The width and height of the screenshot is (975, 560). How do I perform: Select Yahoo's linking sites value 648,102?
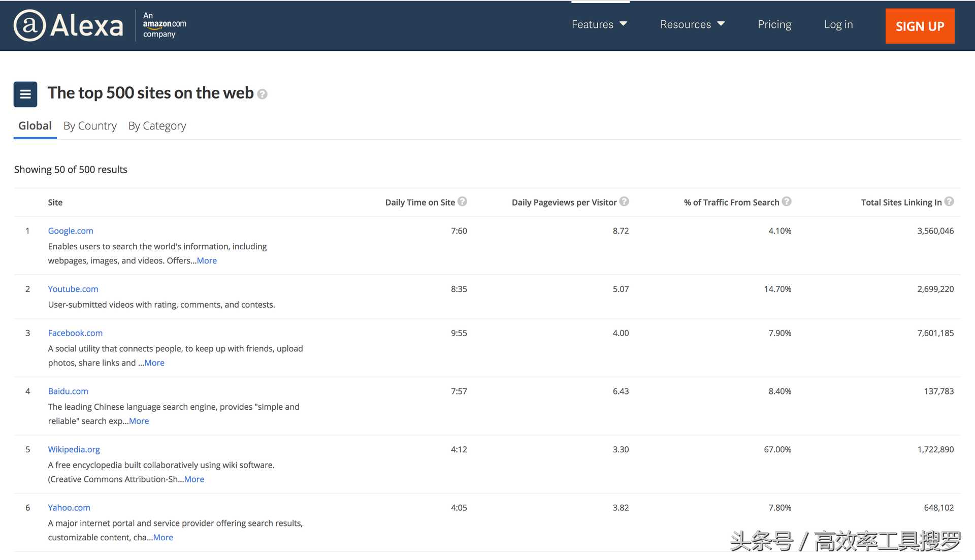[939, 507]
